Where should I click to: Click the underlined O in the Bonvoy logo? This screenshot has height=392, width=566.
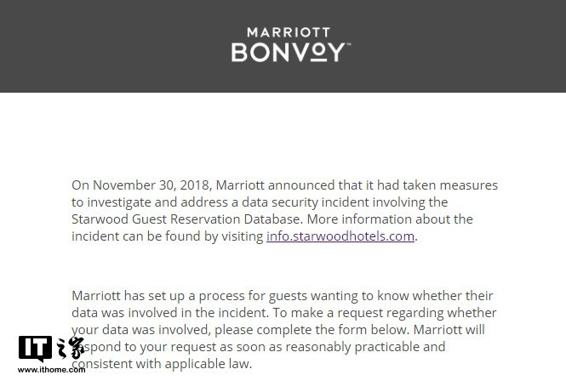tap(318, 53)
